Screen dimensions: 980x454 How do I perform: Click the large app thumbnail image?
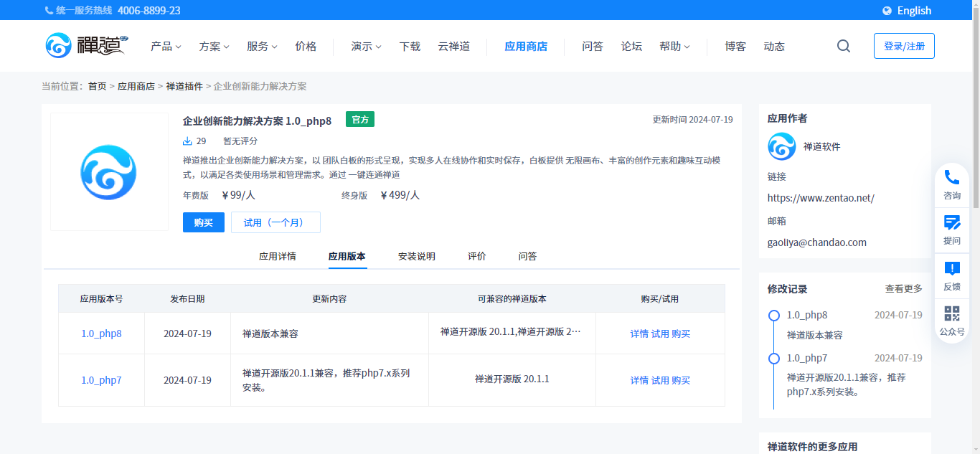109,172
